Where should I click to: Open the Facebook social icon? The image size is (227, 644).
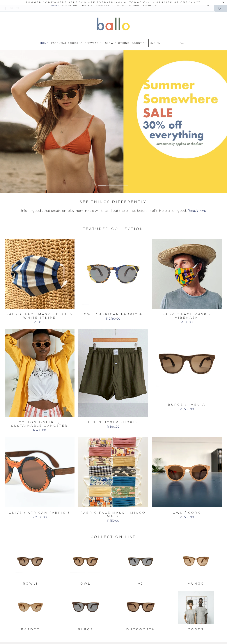tap(6, 8)
